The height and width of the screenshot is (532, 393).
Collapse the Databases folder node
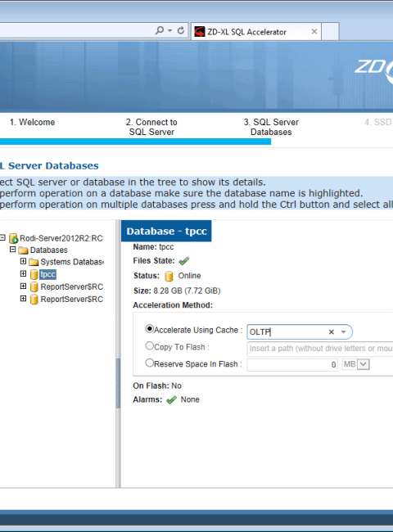click(x=13, y=250)
